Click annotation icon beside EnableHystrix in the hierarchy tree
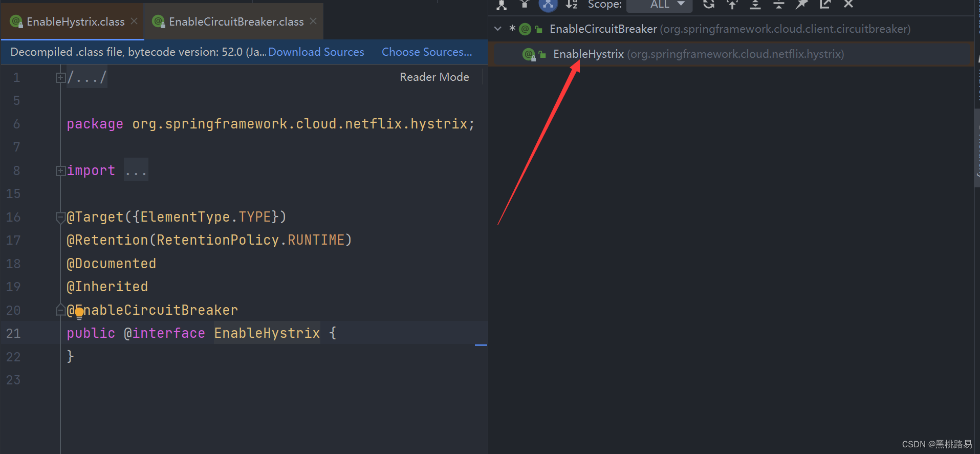The image size is (980, 454). (529, 54)
